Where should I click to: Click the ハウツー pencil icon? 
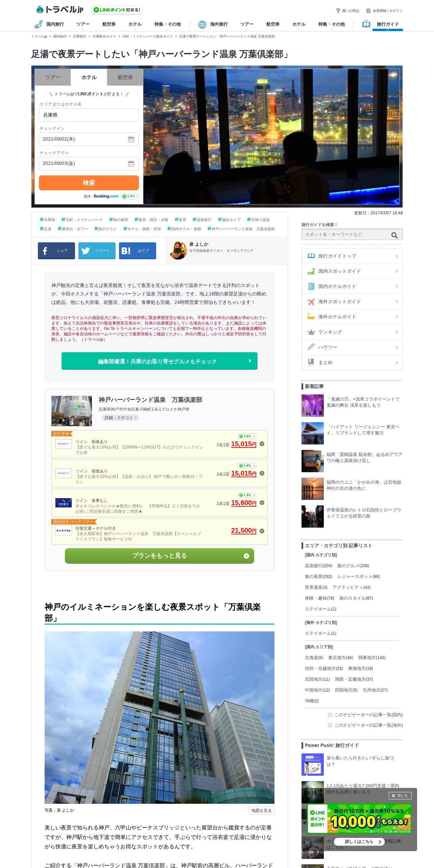[311, 347]
